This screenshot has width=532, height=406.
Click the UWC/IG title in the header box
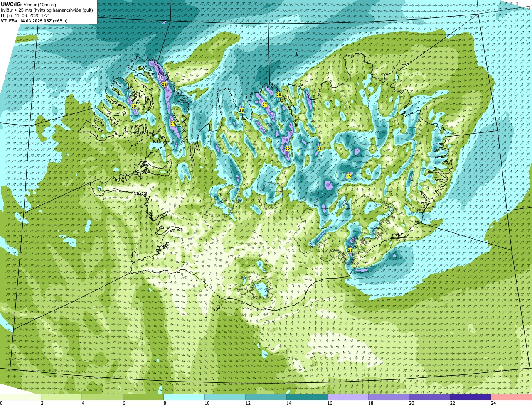coord(11,4)
